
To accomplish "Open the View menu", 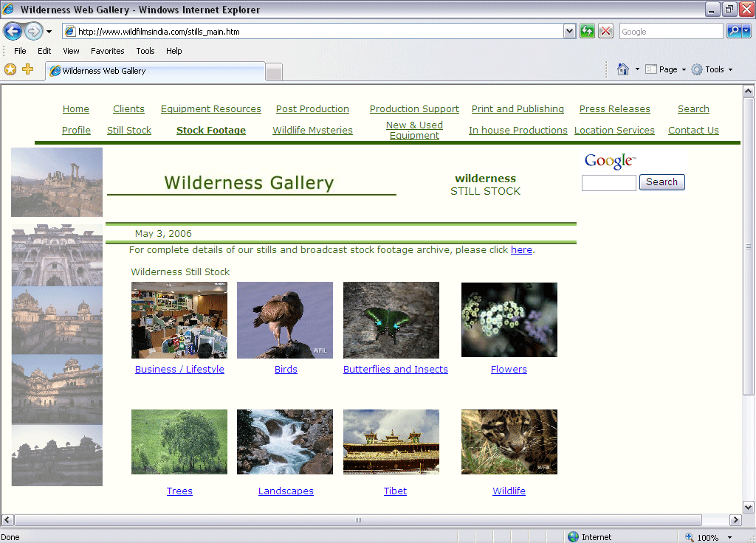I will pyautogui.click(x=71, y=51).
